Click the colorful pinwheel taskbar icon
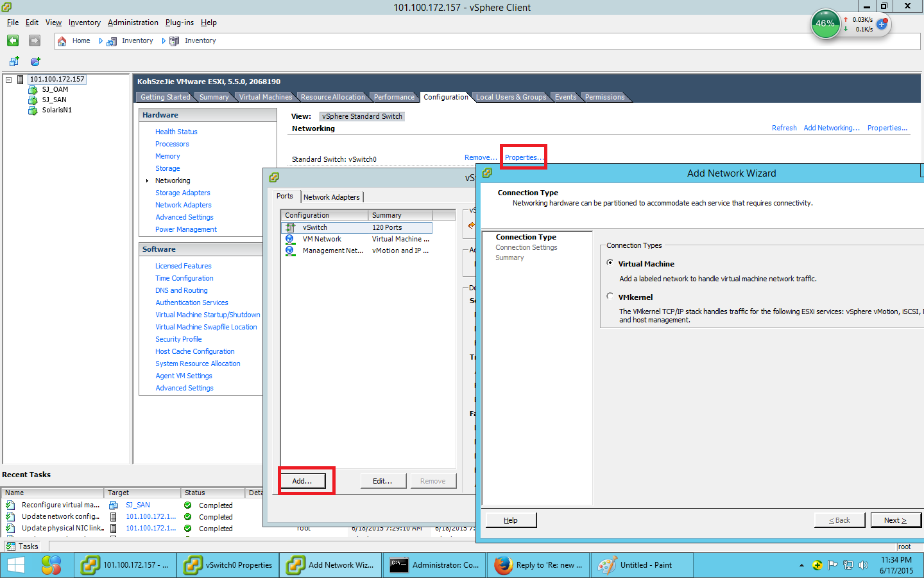 (x=51, y=565)
